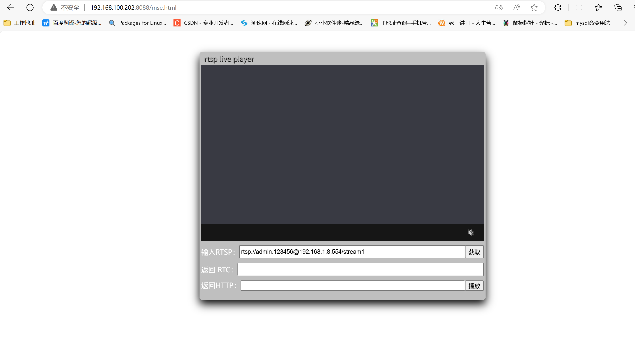Unmute the video with the muted speaker icon

click(x=471, y=232)
